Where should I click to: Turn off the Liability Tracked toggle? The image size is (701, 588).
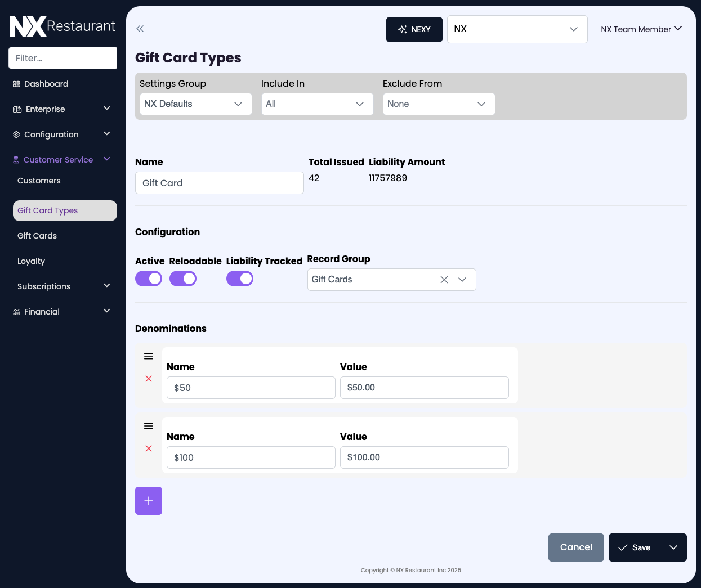coord(240,279)
